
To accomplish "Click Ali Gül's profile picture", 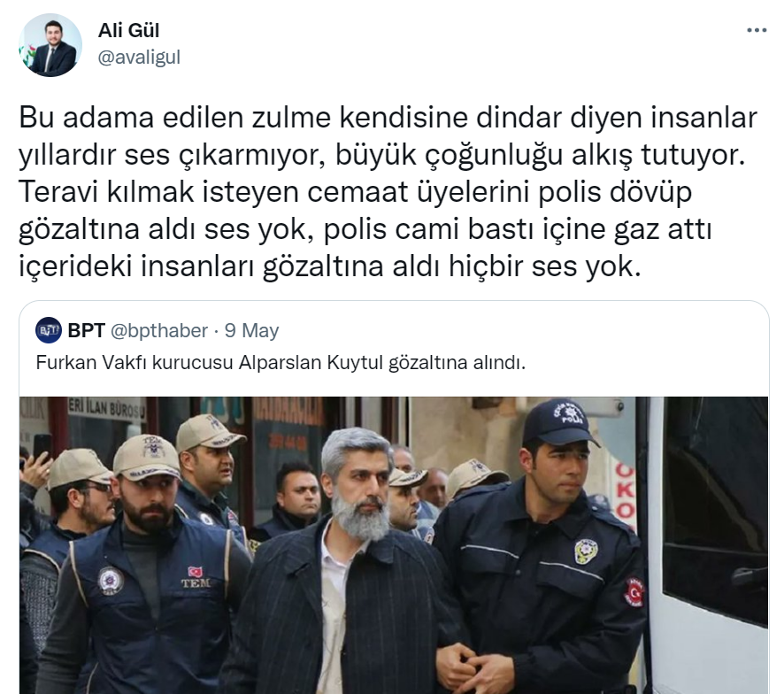I will point(50,45).
